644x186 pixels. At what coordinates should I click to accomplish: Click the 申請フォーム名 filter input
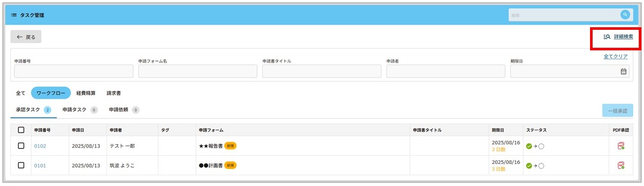pyautogui.click(x=198, y=71)
